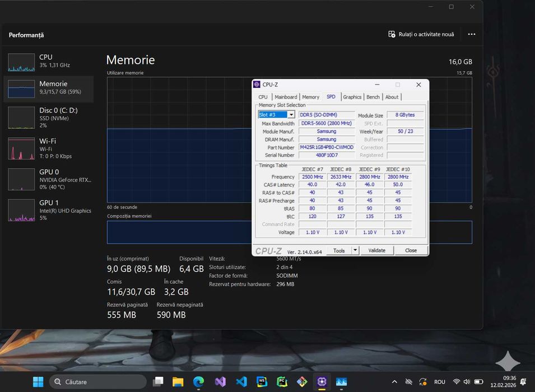535x392 pixels.
Task: Click Rulați o activitate nouă
Action: click(x=421, y=34)
